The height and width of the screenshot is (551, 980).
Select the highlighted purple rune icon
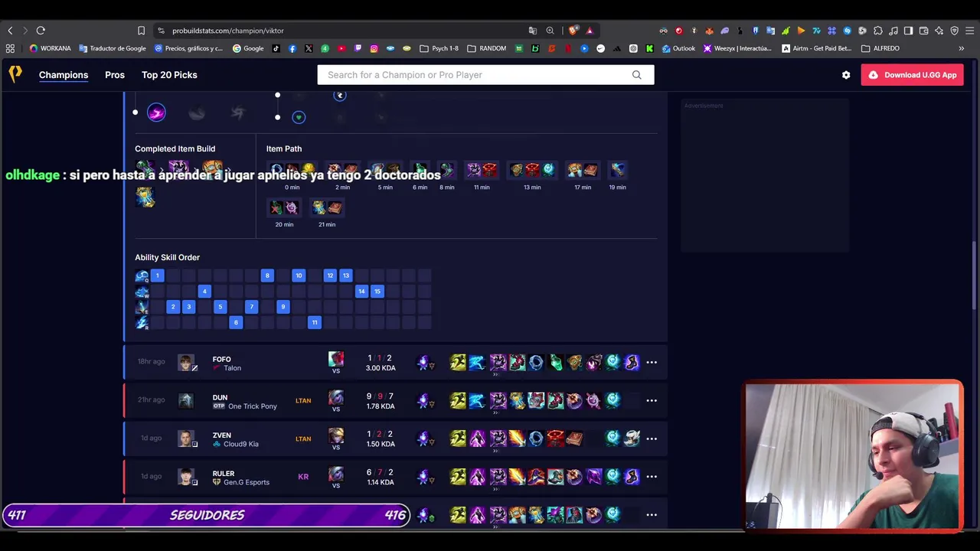[156, 113]
